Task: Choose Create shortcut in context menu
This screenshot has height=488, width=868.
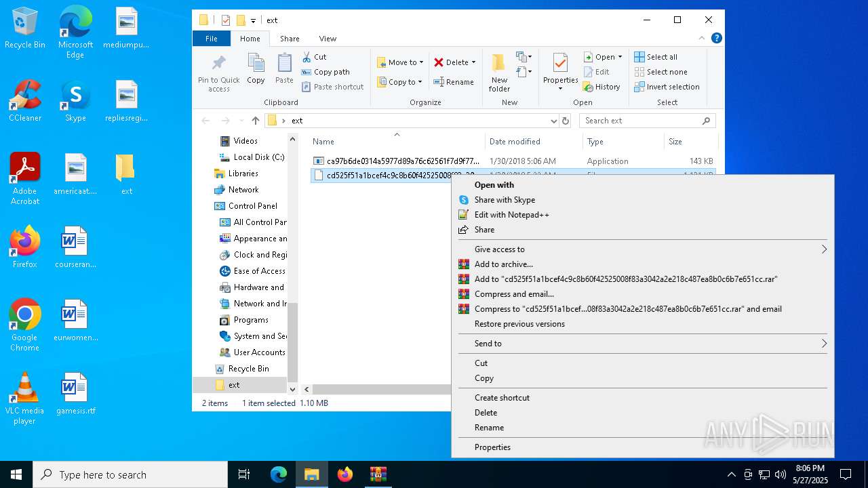Action: (642, 398)
